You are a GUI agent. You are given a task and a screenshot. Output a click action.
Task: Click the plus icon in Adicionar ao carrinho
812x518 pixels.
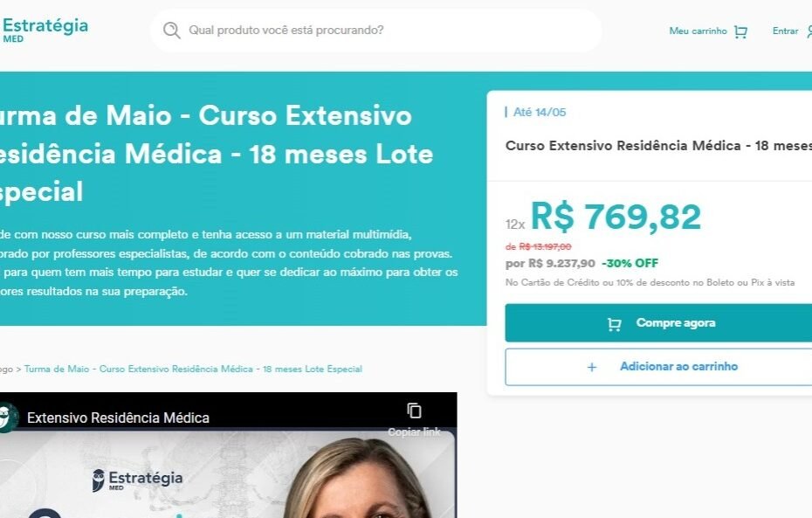coord(592,367)
